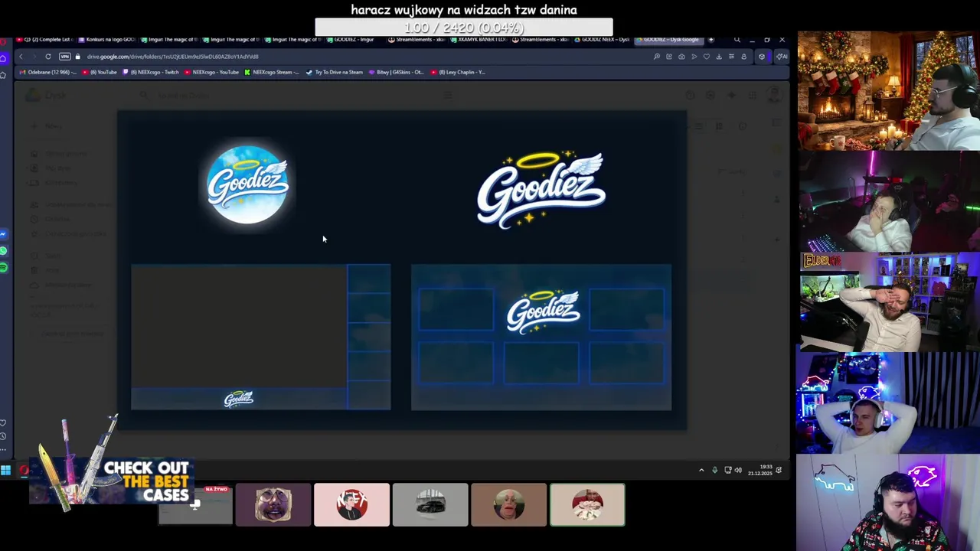Select the NA ŻYWO stream thumbnail
Screen dimensions: 980x551
(x=195, y=505)
